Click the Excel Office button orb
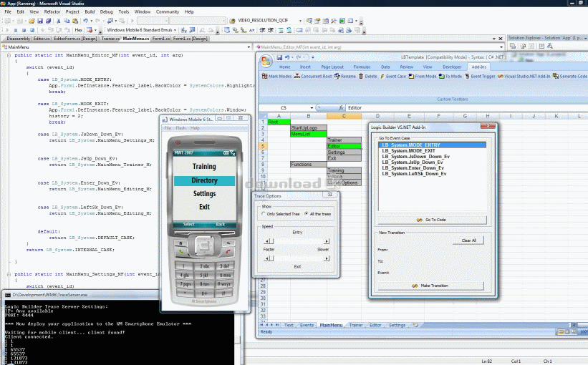588x365 pixels. point(266,60)
